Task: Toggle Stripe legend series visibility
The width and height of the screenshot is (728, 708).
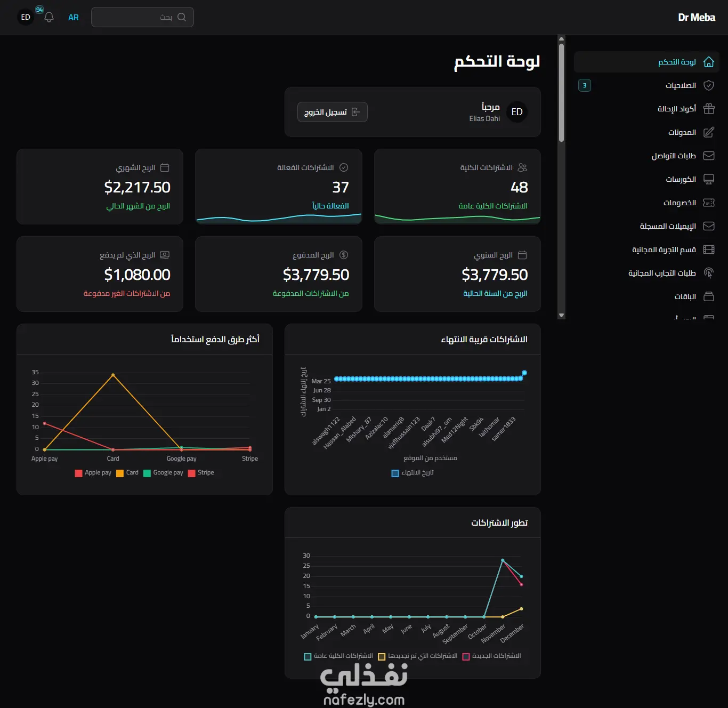Action: 201,473
